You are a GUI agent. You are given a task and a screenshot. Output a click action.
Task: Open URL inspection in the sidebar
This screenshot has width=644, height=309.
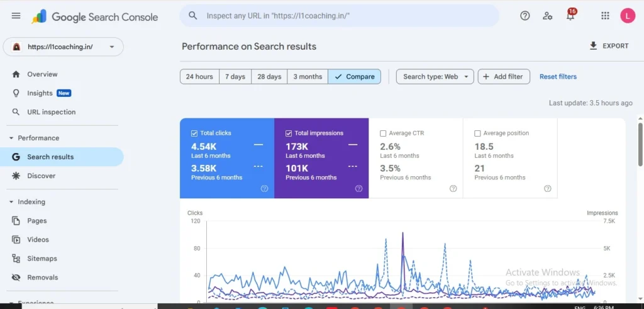62,112
